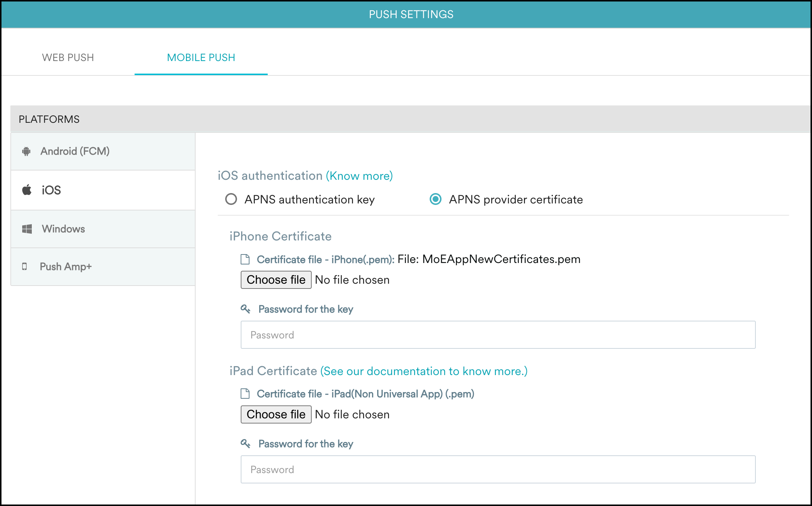Select the APNS authentication key option
This screenshot has height=506, width=812.
(231, 199)
